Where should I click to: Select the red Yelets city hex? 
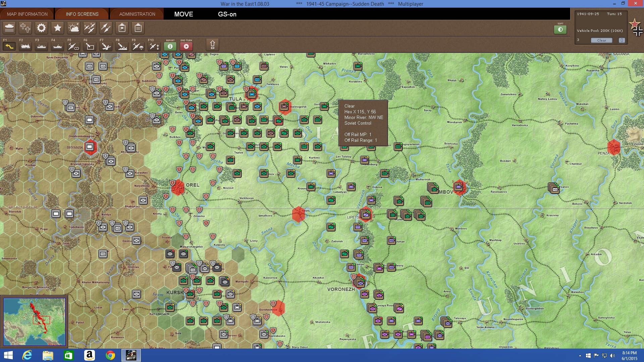[298, 215]
